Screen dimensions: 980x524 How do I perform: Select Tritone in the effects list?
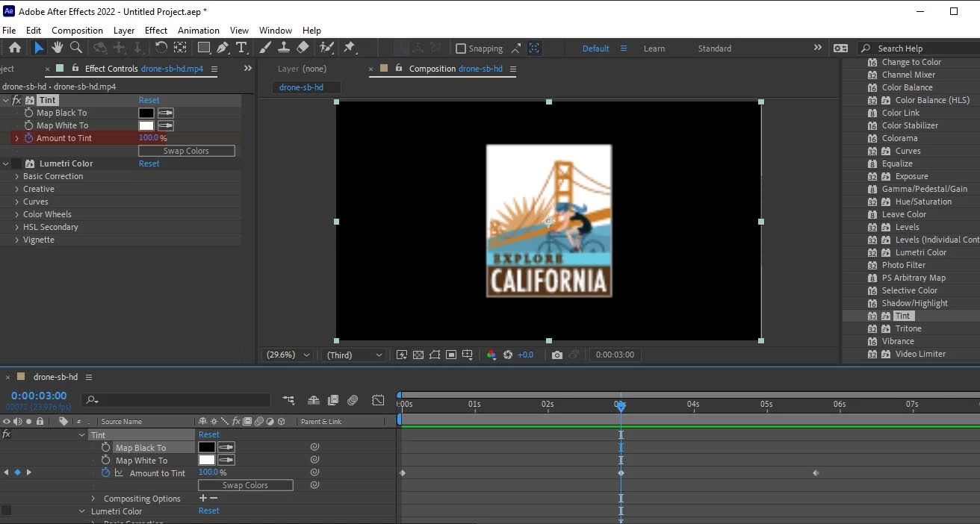pyautogui.click(x=908, y=328)
